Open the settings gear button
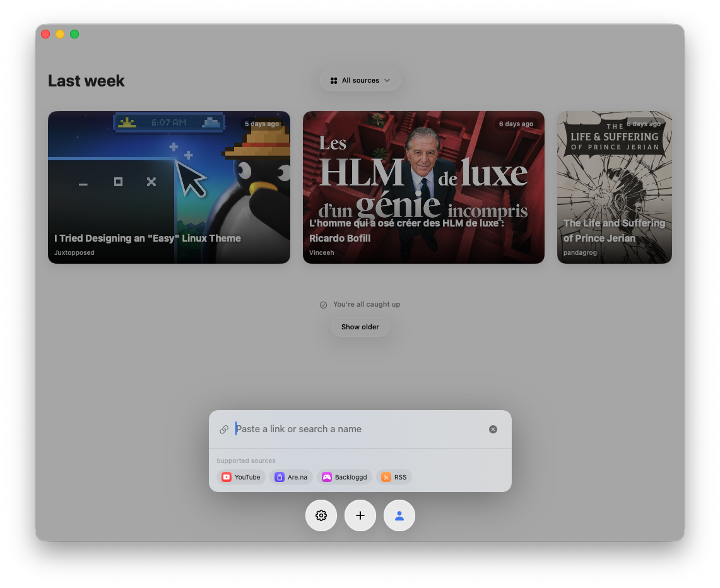Viewport: 720px width, 588px height. click(321, 515)
